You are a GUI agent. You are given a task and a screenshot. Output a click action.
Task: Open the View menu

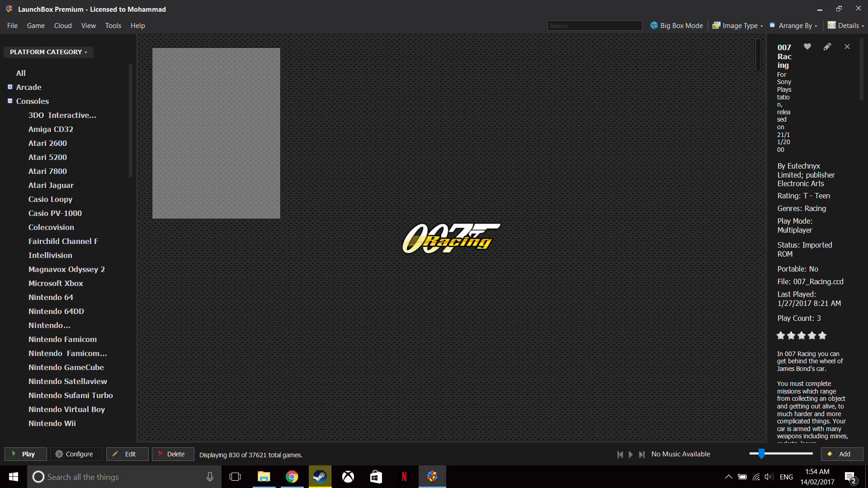point(88,26)
